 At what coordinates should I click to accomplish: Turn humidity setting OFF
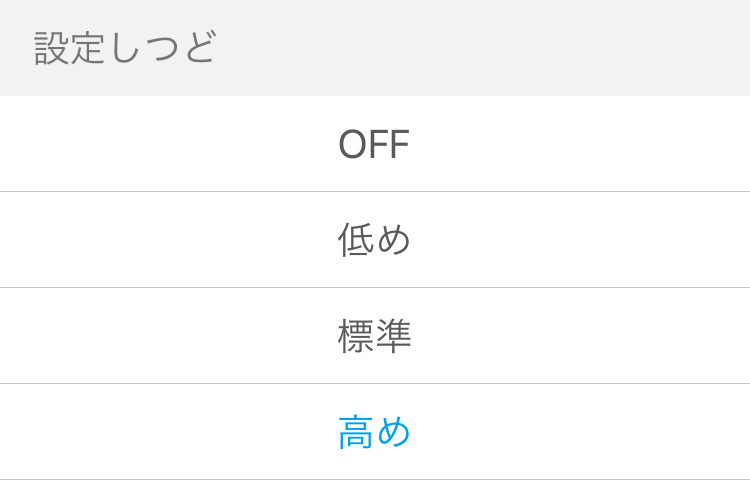tap(374, 144)
